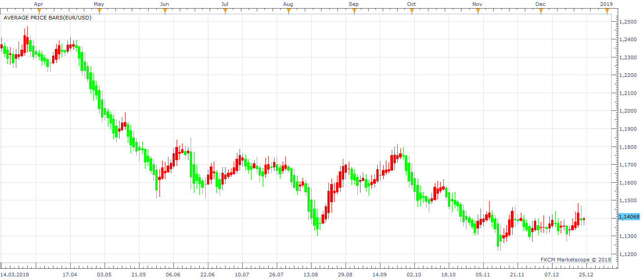This screenshot has width=644, height=280.
Task: Click the 1,1500 price axis label
Action: pyautogui.click(x=628, y=201)
